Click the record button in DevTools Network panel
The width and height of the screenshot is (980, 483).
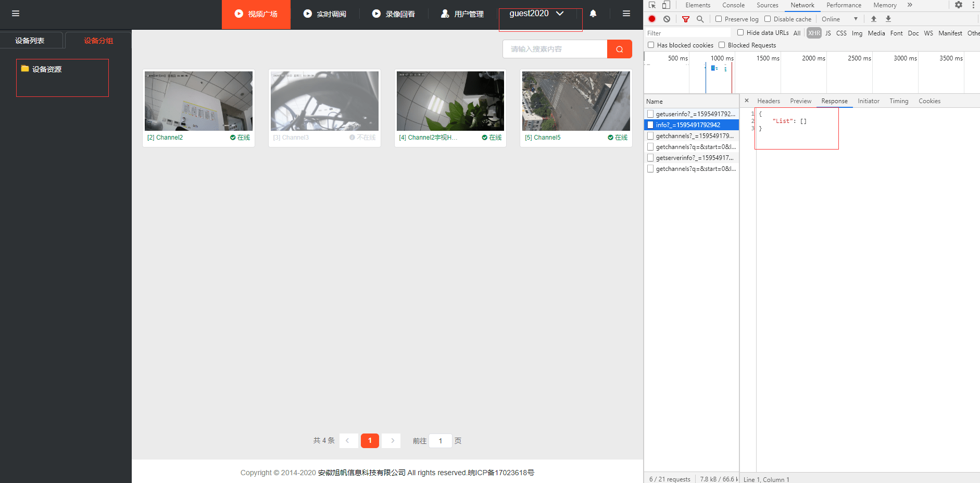[651, 19]
